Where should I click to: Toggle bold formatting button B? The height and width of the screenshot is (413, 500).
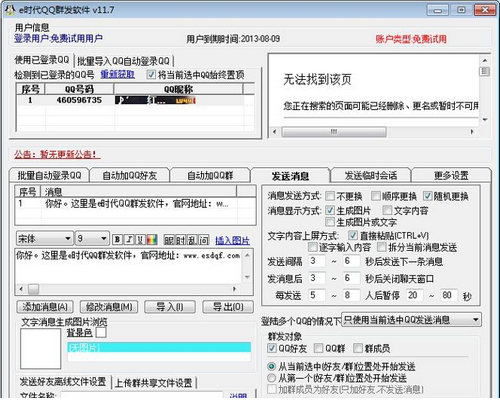(117, 239)
